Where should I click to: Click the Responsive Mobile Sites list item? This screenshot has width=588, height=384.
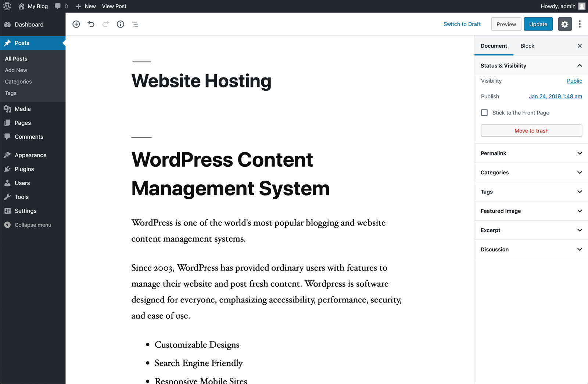[x=201, y=380]
